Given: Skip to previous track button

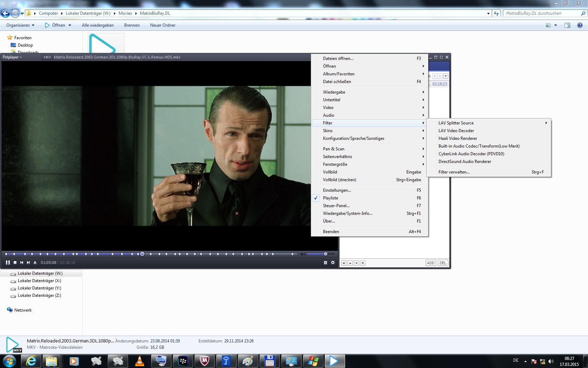Looking at the screenshot, I should click(x=22, y=263).
